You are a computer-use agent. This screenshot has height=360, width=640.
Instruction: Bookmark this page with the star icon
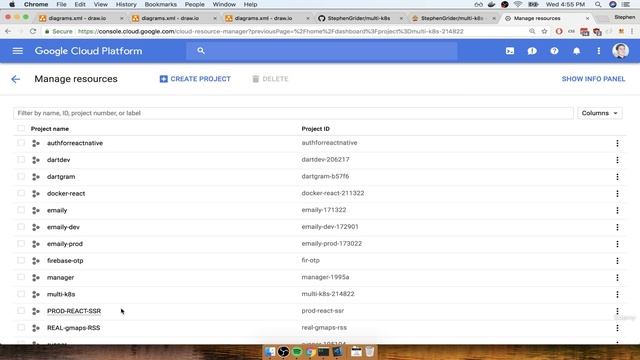tap(544, 31)
